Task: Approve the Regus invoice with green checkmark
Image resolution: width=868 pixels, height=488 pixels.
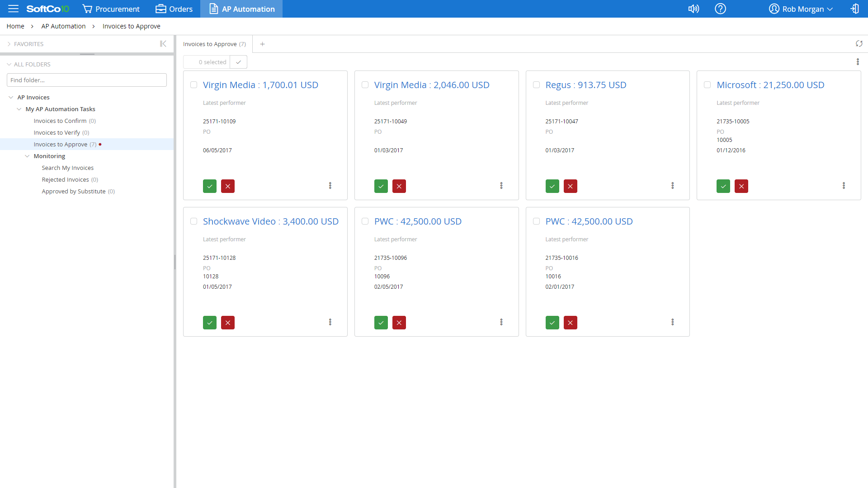Action: pyautogui.click(x=552, y=186)
